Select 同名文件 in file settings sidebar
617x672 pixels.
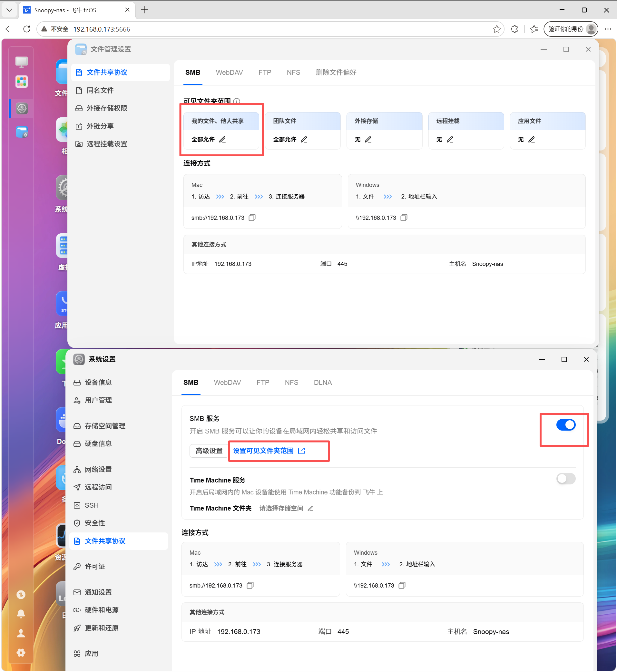(121, 91)
